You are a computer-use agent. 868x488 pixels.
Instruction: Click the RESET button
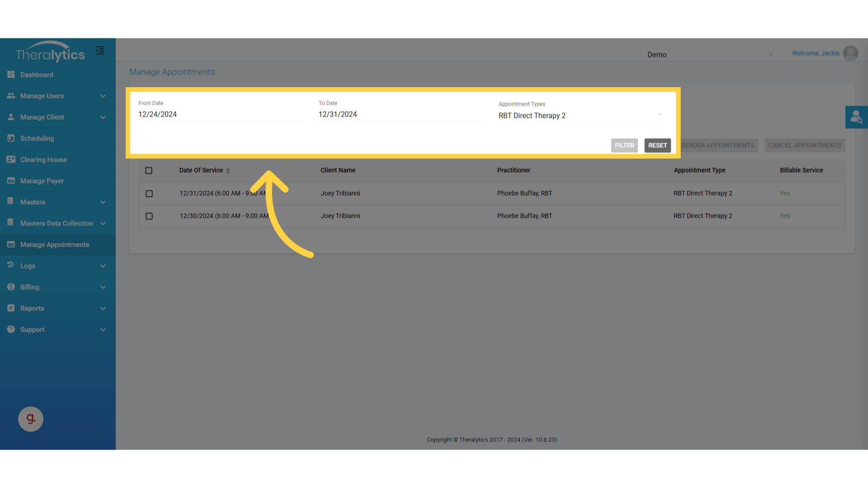tap(657, 145)
